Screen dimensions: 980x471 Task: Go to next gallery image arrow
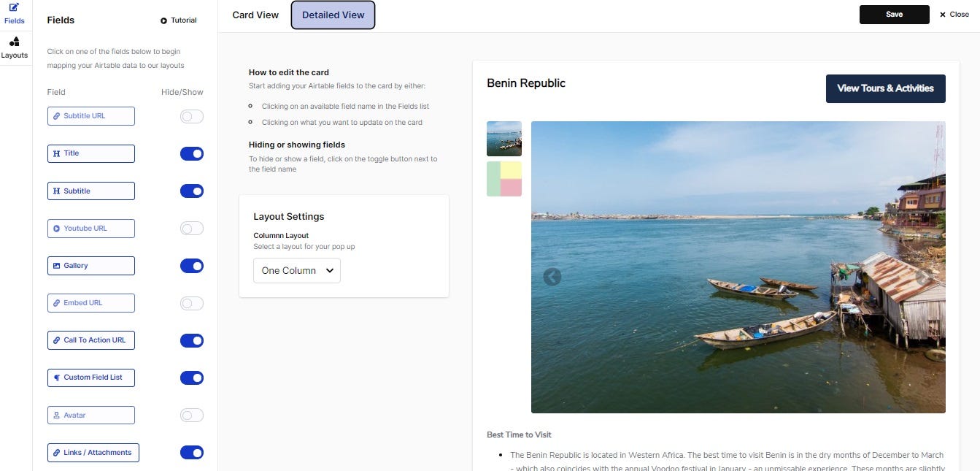pos(924,277)
